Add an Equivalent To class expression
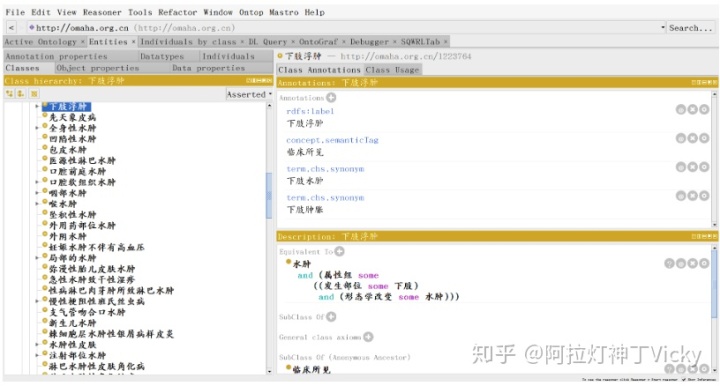The height and width of the screenshot is (386, 720). [x=339, y=251]
